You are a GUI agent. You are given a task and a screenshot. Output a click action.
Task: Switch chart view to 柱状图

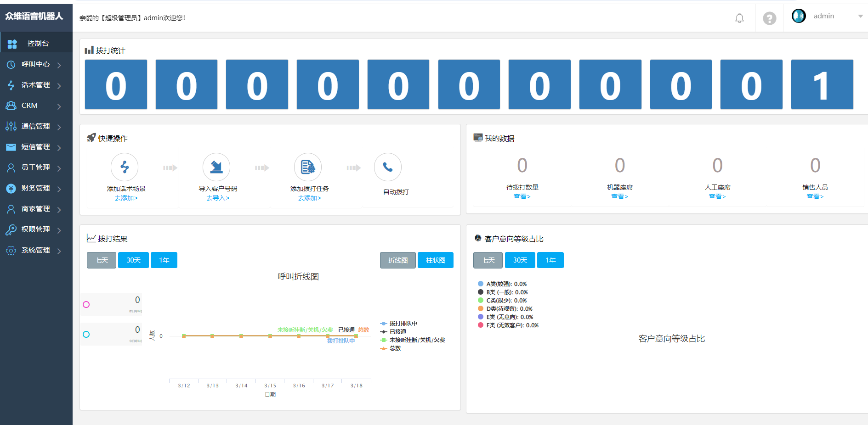tap(435, 260)
